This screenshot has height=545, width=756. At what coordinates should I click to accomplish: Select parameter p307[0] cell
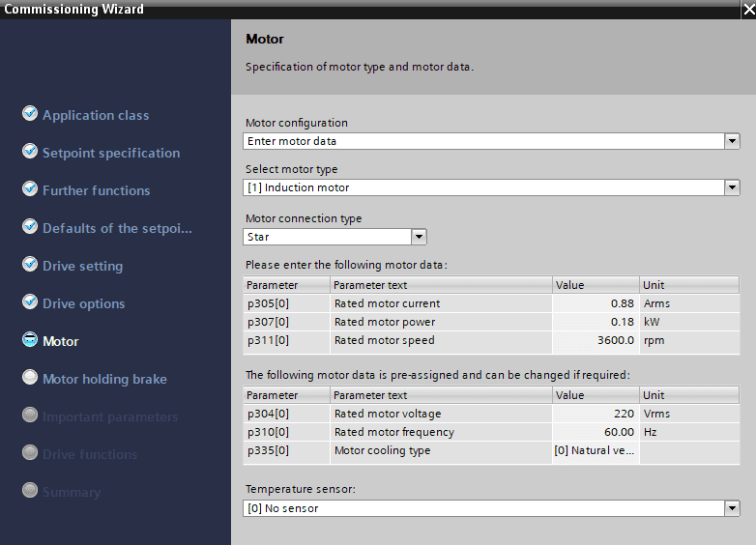click(x=286, y=322)
